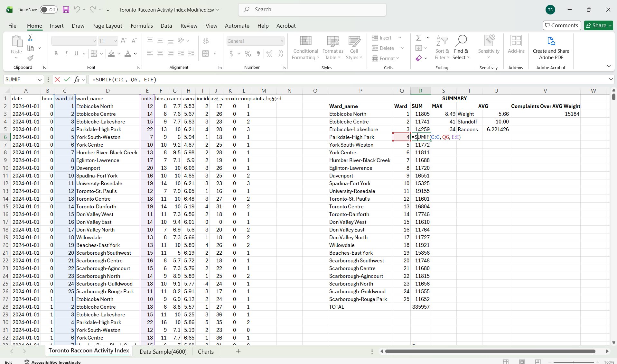Screen dimensions: 617x364
Task: Open the Format as Table dropdown
Action: point(333,48)
